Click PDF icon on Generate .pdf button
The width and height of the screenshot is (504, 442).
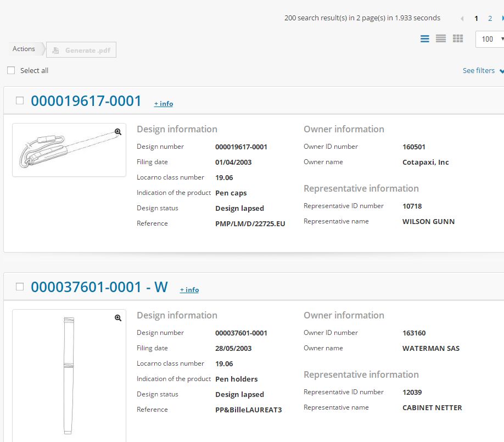[x=55, y=50]
